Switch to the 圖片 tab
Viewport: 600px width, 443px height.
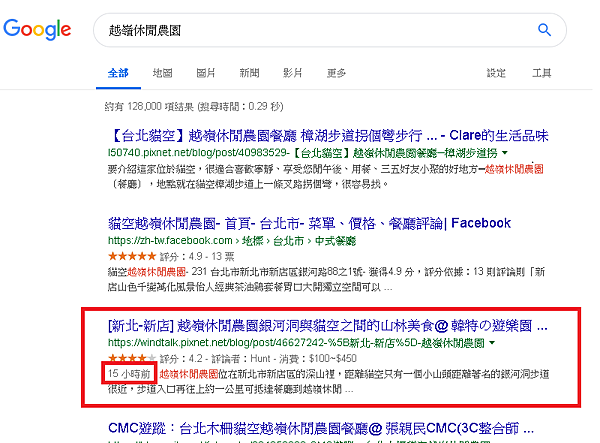click(x=206, y=73)
